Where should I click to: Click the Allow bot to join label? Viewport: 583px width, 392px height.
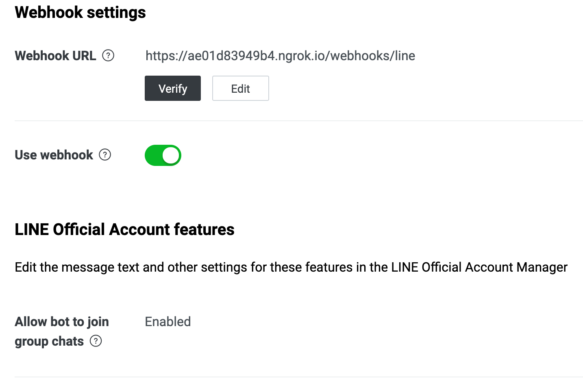pyautogui.click(x=62, y=322)
